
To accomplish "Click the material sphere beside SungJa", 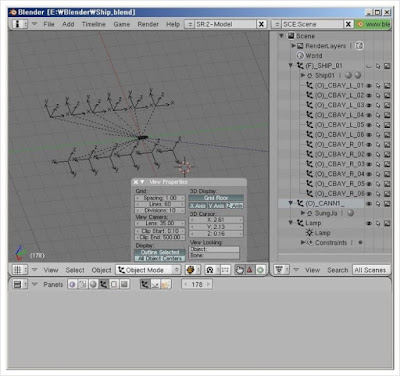I will tap(350, 213).
